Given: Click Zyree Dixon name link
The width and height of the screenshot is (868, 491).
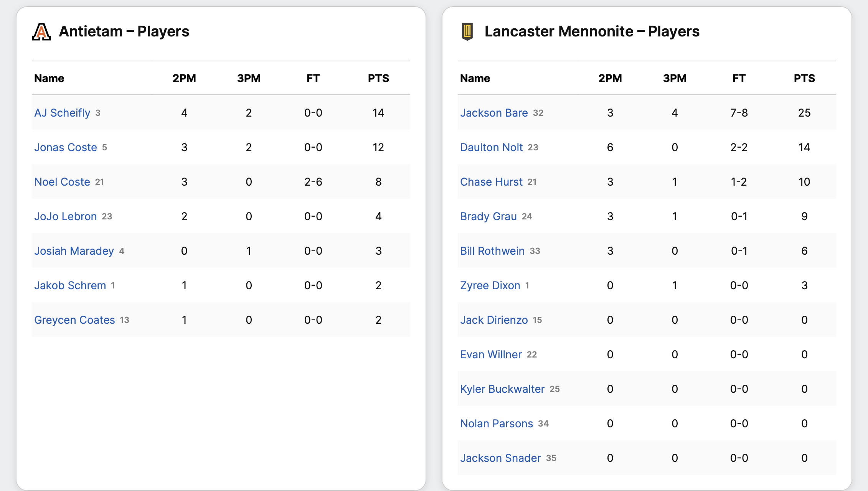Looking at the screenshot, I should (x=490, y=285).
